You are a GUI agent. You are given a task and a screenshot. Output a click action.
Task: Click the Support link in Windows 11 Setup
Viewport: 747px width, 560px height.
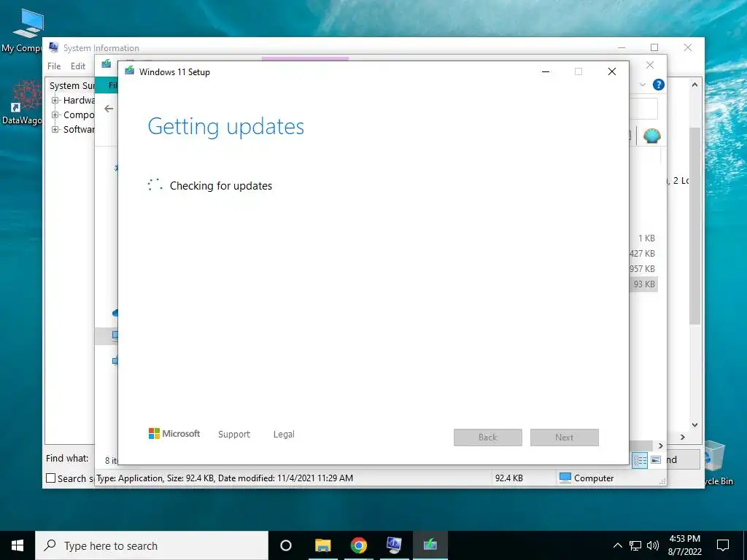pos(234,435)
